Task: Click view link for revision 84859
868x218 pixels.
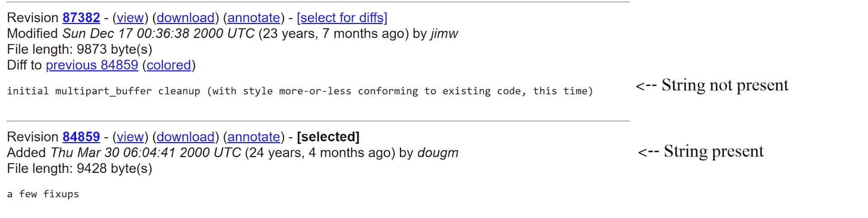Action: (130, 137)
